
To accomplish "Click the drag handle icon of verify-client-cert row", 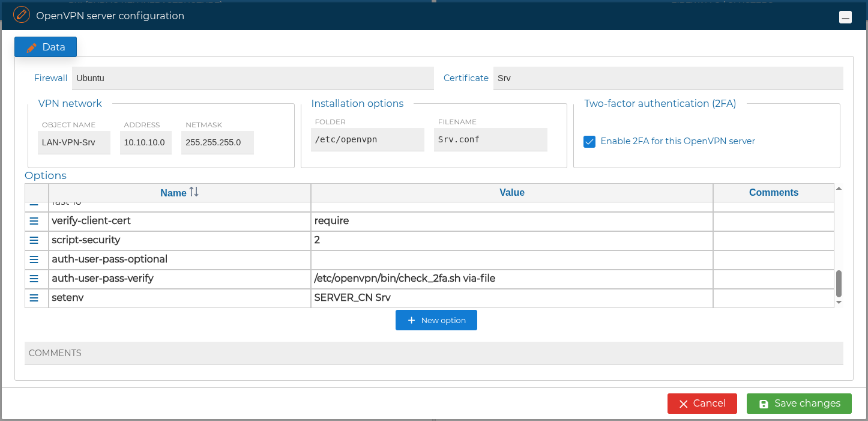I will click(x=34, y=221).
